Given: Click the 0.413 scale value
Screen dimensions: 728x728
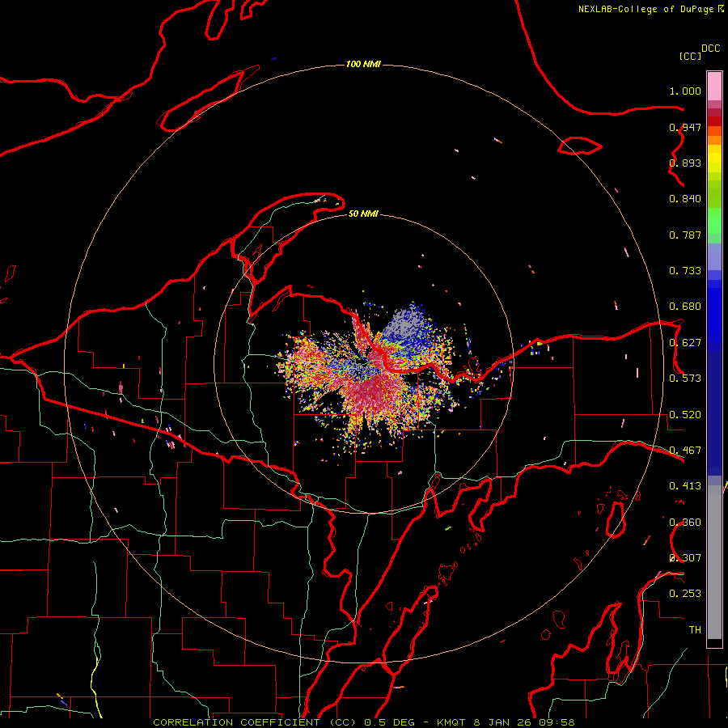Looking at the screenshot, I should tap(685, 486).
